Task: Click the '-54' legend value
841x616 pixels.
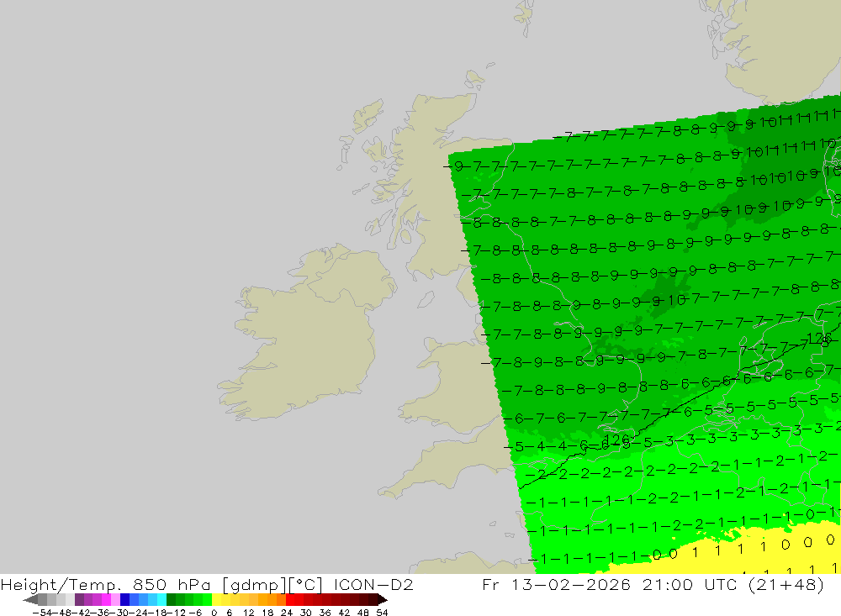Action: point(41,613)
